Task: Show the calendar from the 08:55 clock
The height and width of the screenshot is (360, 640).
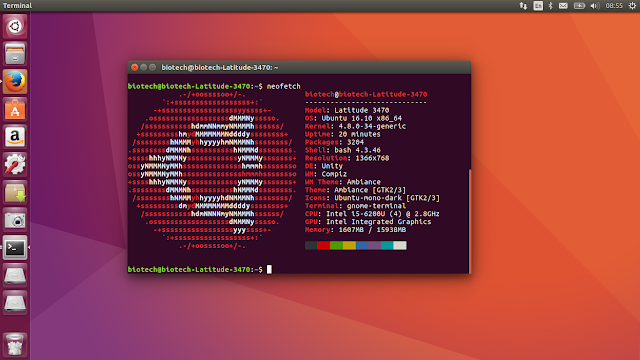Action: click(614, 6)
